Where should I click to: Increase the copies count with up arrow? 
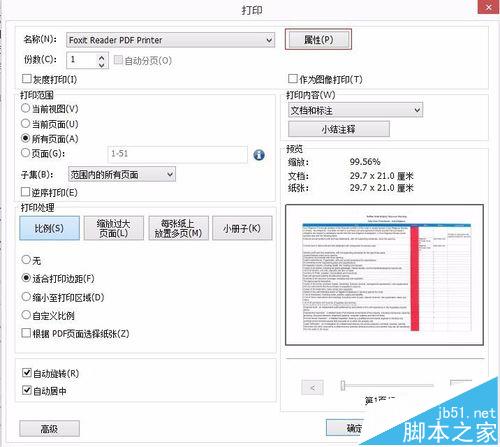(x=102, y=57)
